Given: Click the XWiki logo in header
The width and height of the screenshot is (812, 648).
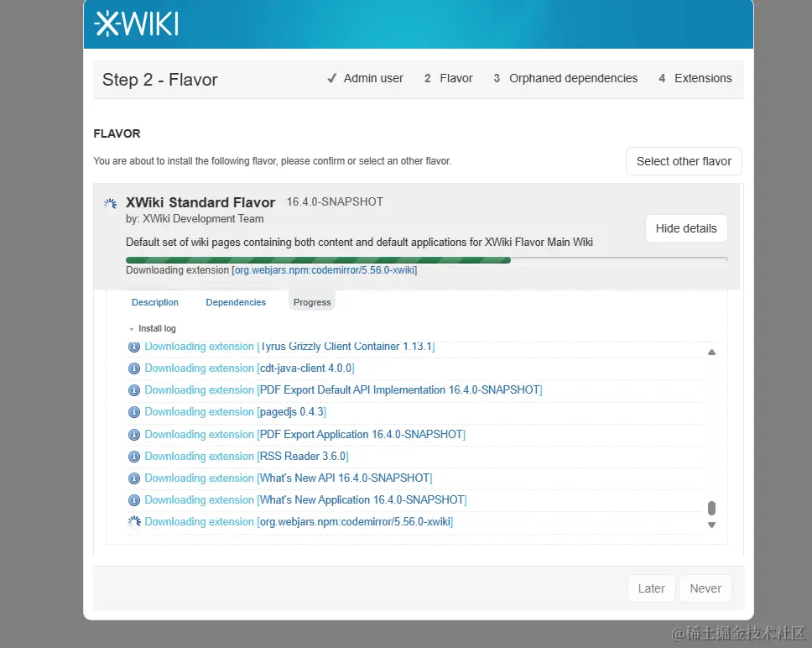Looking at the screenshot, I should point(137,24).
